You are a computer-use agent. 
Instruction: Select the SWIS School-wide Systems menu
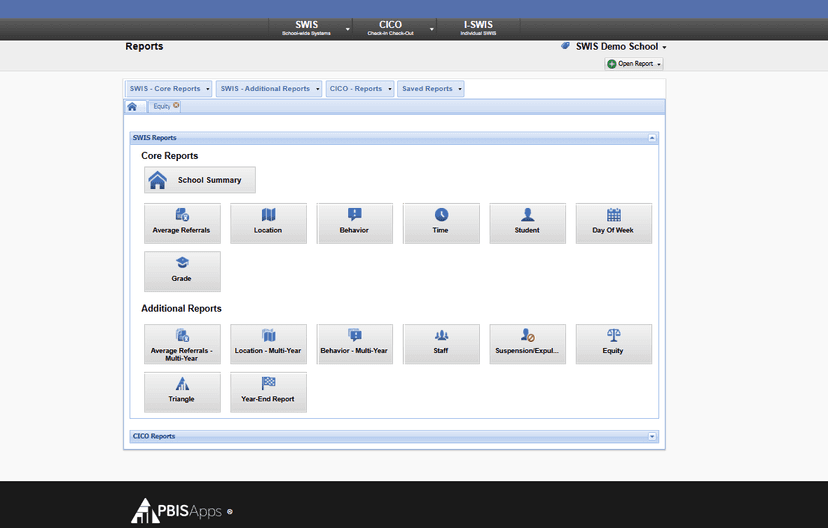point(306,28)
